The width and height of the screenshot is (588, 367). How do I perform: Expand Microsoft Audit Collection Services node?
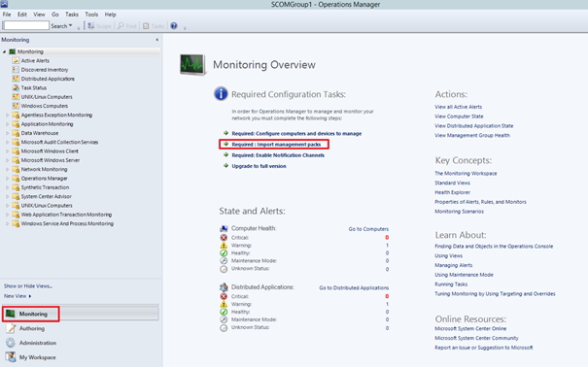point(7,142)
